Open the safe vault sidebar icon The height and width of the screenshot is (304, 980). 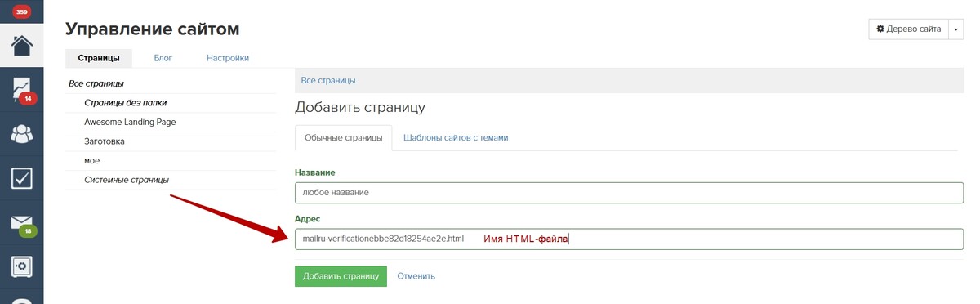point(22,266)
